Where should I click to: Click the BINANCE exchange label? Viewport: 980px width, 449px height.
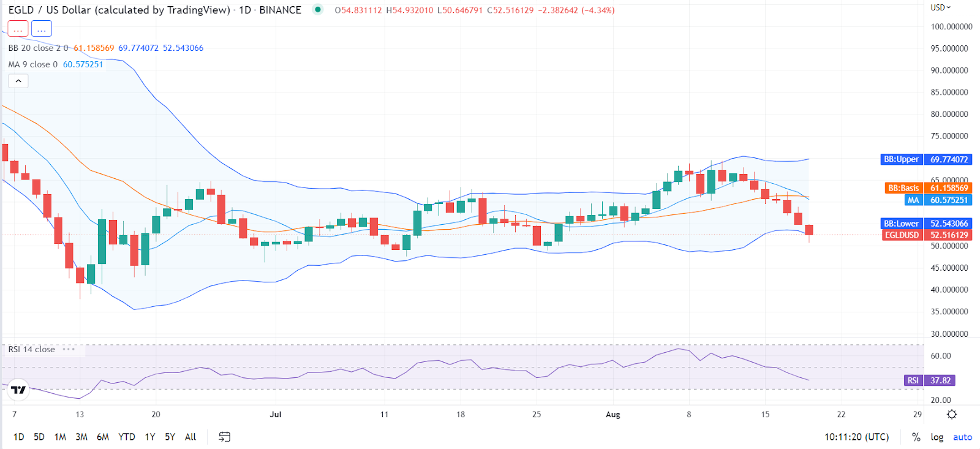tap(280, 10)
